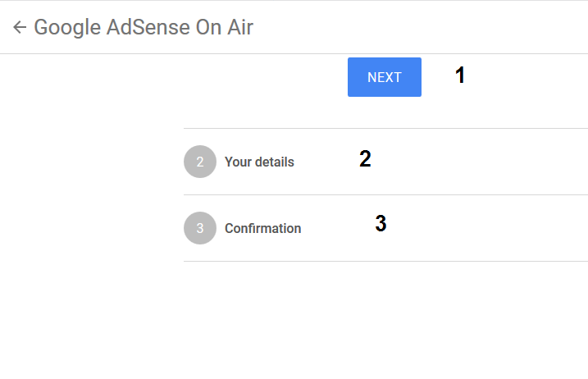The width and height of the screenshot is (588, 379).
Task: Open the "Your details" step label
Action: point(259,162)
